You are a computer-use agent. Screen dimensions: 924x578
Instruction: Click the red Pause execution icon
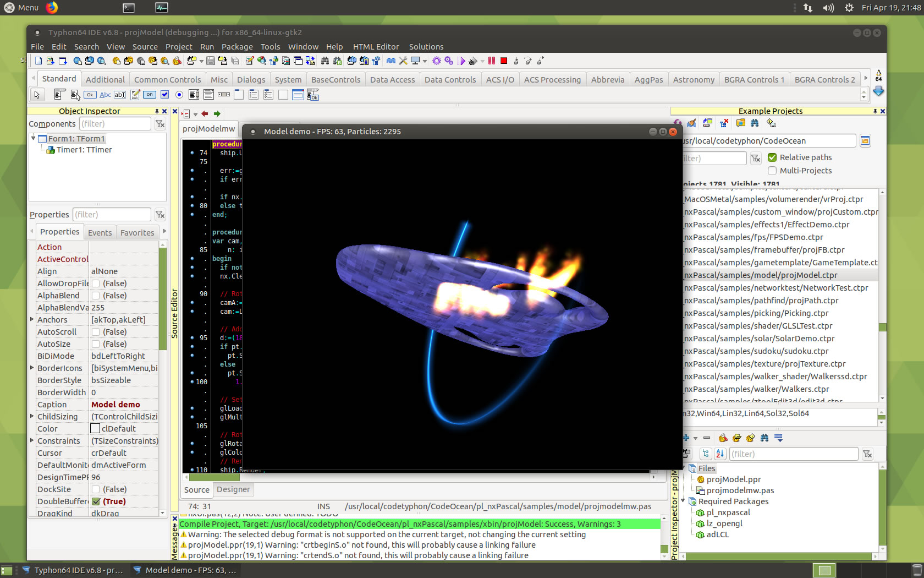[492, 61]
